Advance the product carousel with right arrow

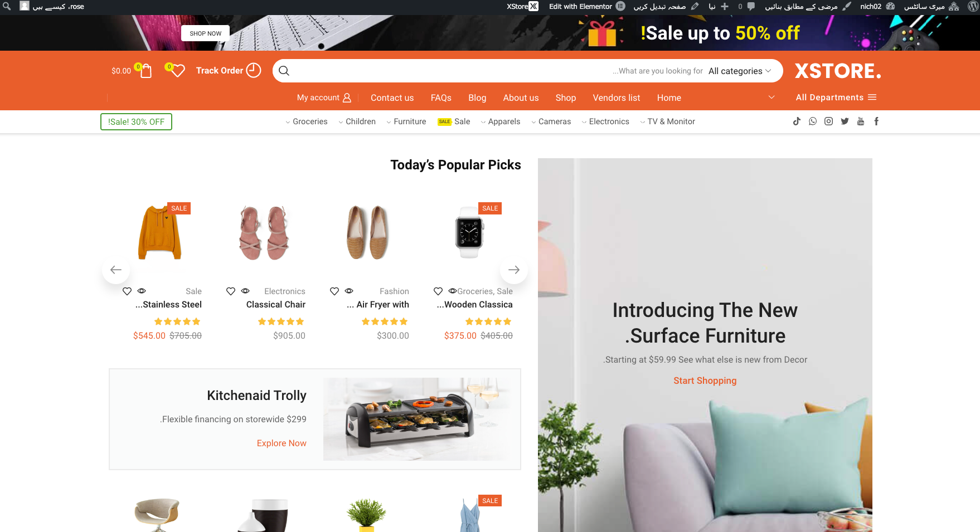[x=514, y=270]
